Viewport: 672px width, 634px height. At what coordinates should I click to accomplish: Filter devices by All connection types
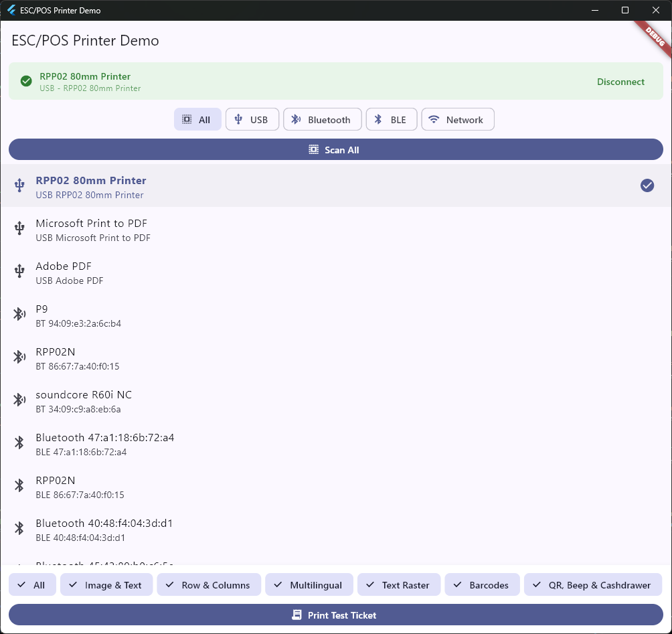197,120
